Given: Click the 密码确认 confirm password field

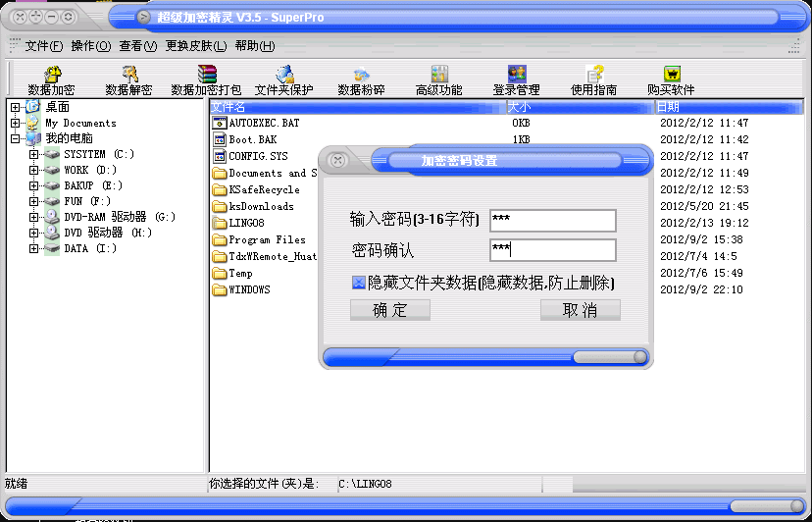Looking at the screenshot, I should (x=552, y=250).
